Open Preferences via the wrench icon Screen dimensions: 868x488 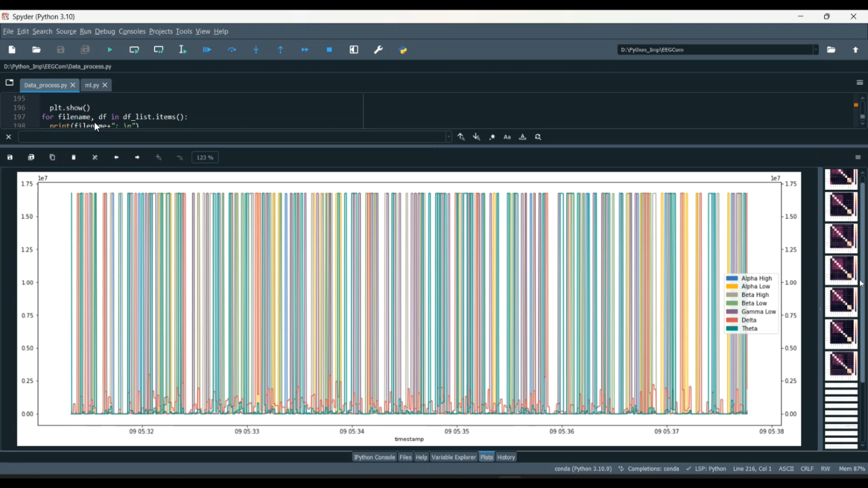pyautogui.click(x=378, y=50)
